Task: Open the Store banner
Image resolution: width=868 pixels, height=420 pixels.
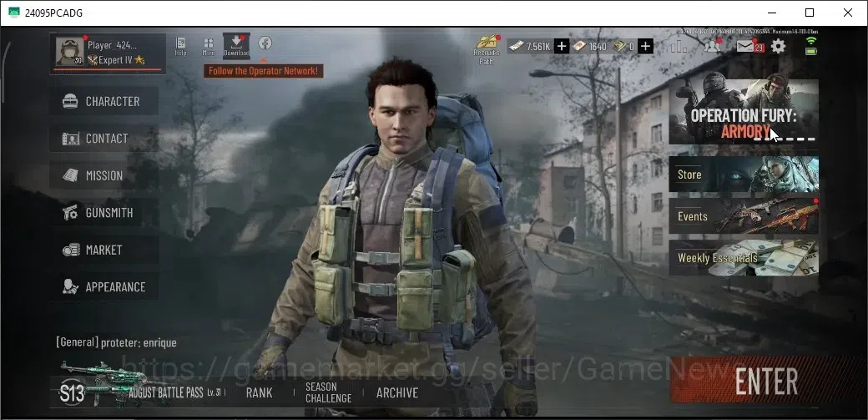Action: [x=744, y=174]
